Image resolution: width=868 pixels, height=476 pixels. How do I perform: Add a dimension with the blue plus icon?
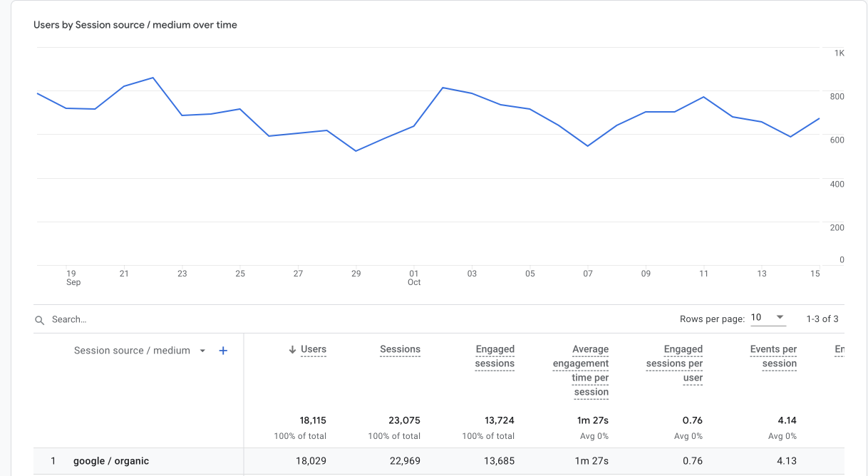coord(223,351)
